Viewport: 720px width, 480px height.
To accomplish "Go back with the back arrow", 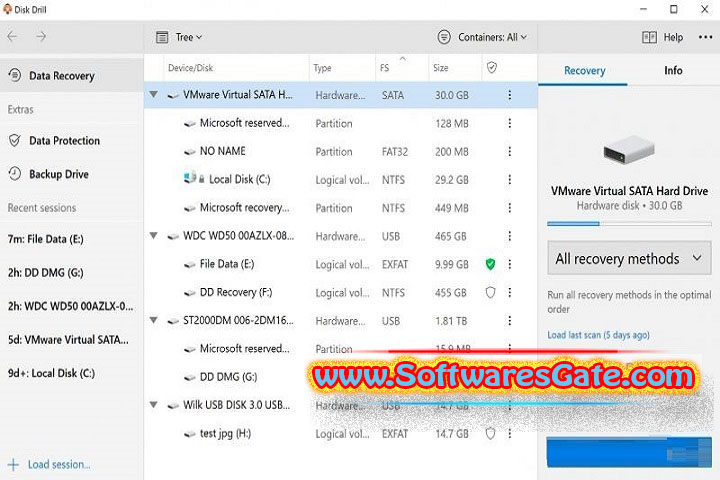I will 12,36.
